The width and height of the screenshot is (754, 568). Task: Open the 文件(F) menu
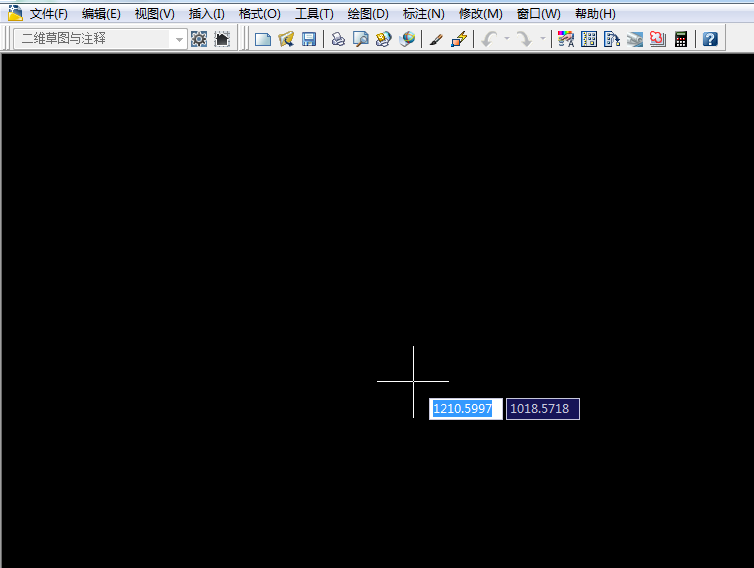click(49, 14)
